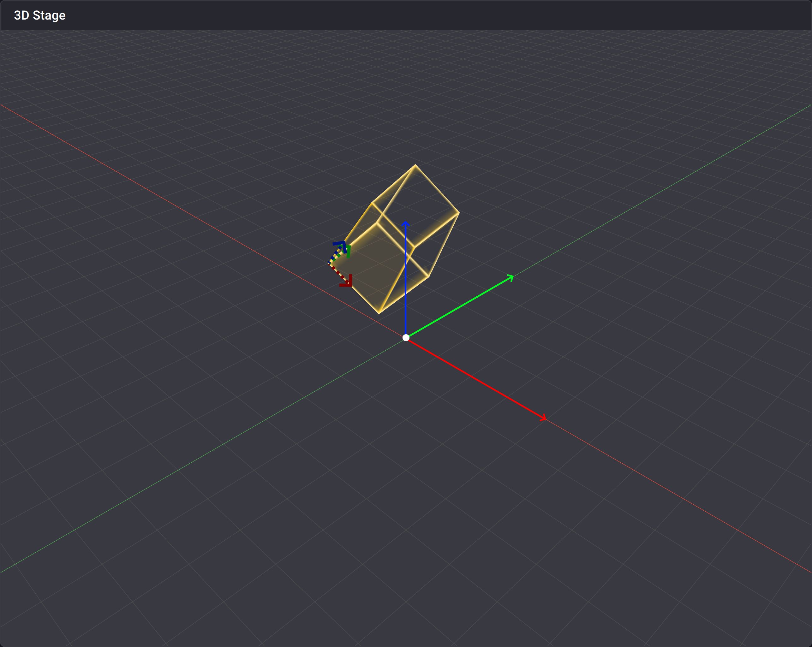812x647 pixels.
Task: Click the rightmost vertex of the yellow cube
Action: click(x=459, y=213)
